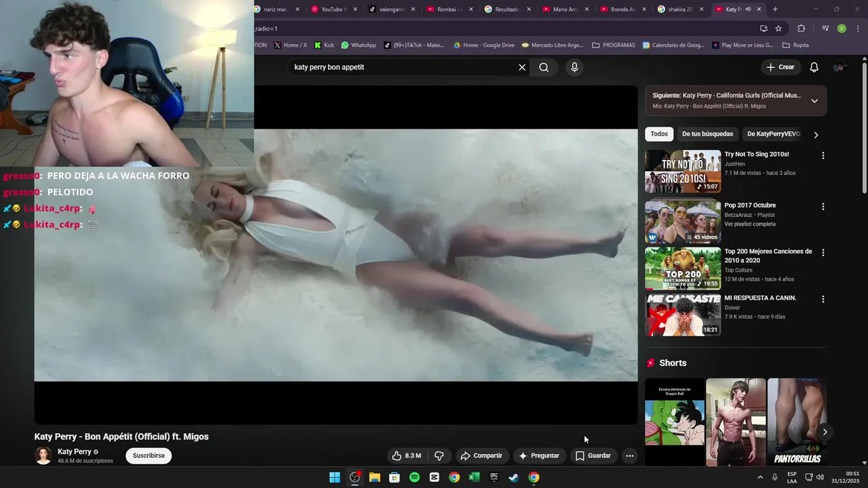The width and height of the screenshot is (868, 488).
Task: Open options menu for Top 200 Mejores Canciones
Action: 823,252
